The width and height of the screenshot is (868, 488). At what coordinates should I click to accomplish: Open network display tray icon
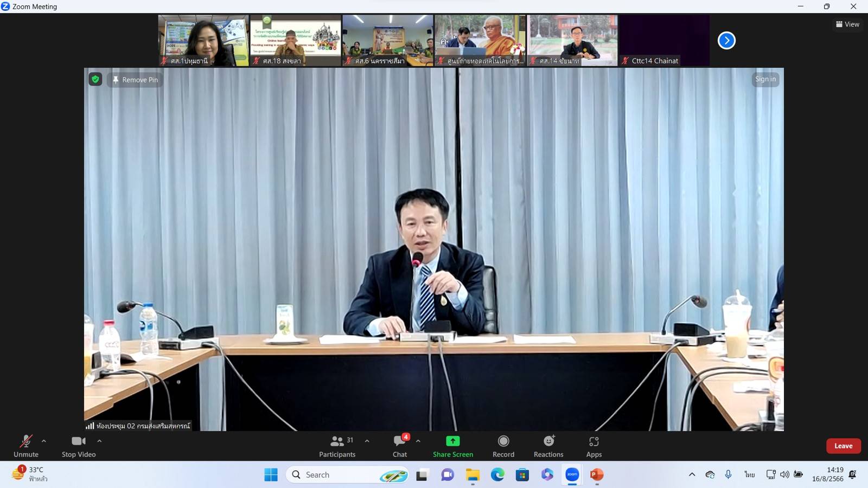pos(771,474)
